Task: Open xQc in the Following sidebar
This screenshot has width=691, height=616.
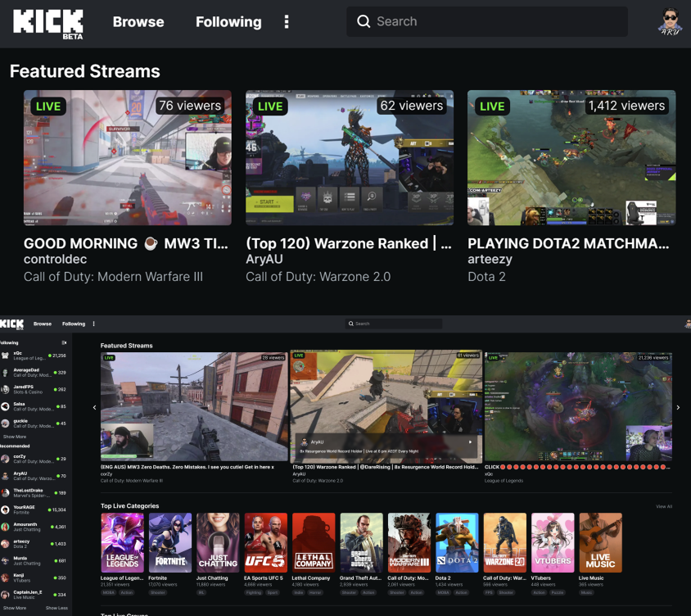Action: coord(34,356)
